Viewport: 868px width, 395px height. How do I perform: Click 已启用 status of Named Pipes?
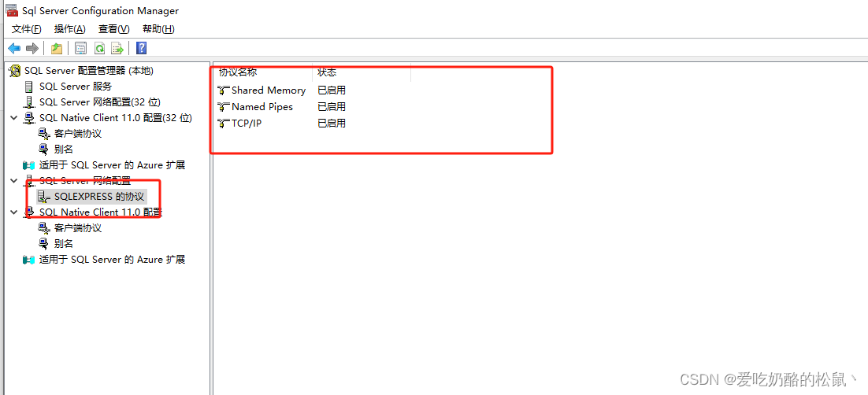(x=332, y=106)
